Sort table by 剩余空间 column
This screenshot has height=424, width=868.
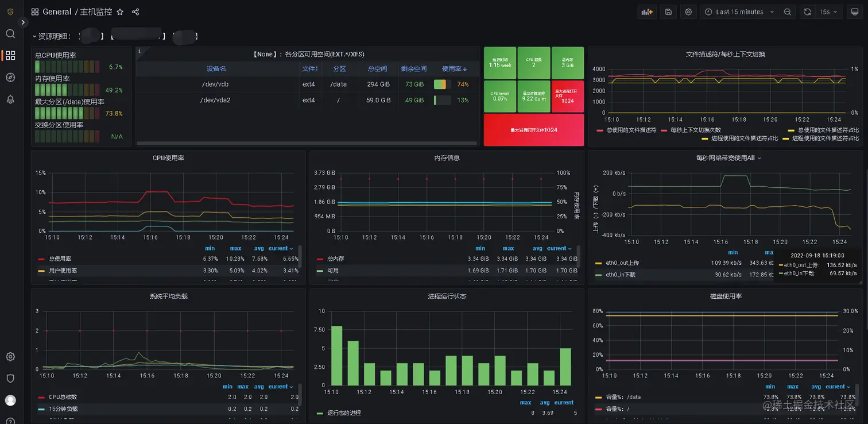413,69
